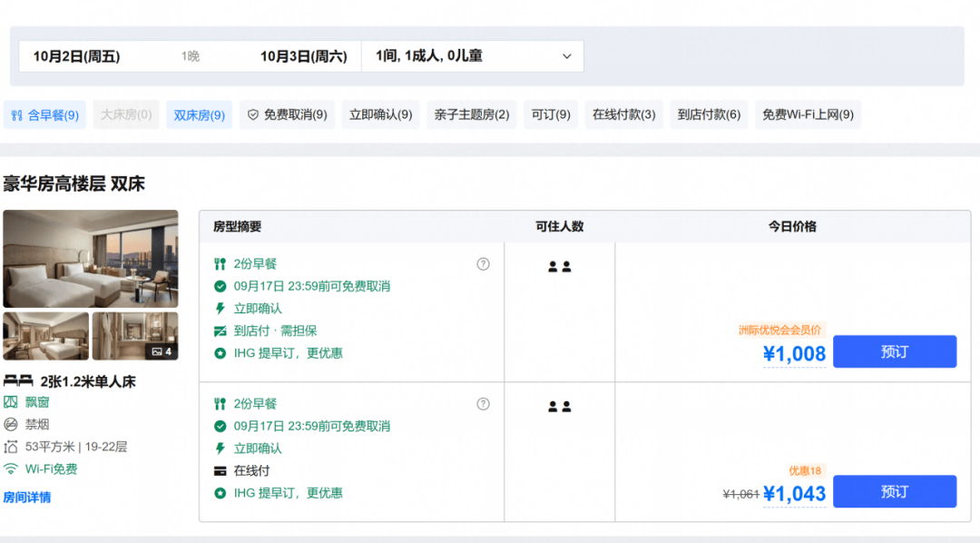This screenshot has width=980, height=543.
Task: Click the occupancy icon in the ¥1,043 row
Action: click(x=559, y=407)
